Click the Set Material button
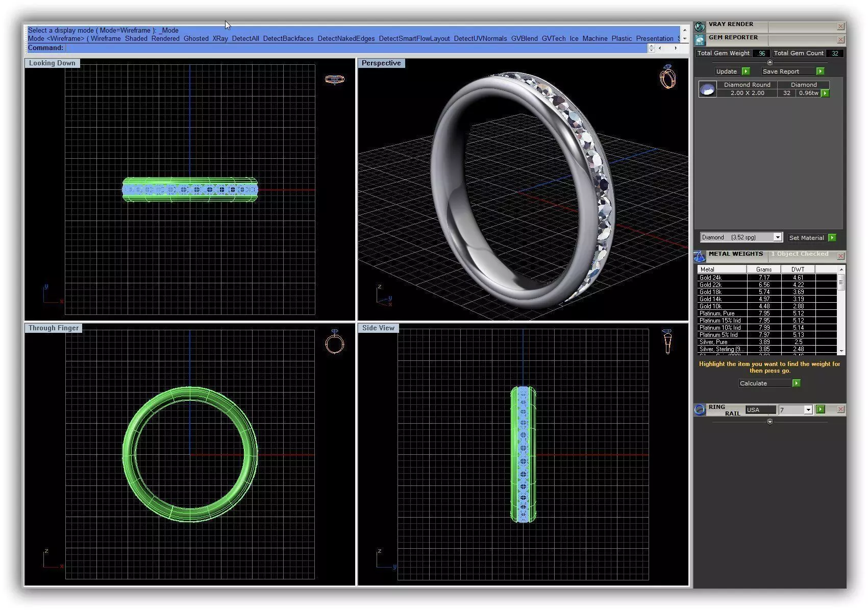This screenshot has height=610, width=868. 807,238
